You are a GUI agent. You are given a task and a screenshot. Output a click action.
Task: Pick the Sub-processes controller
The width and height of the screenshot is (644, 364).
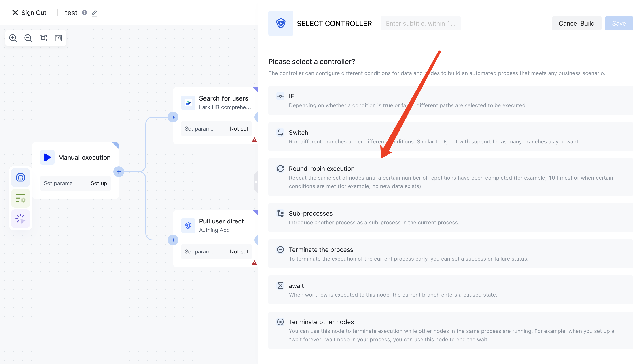click(451, 218)
